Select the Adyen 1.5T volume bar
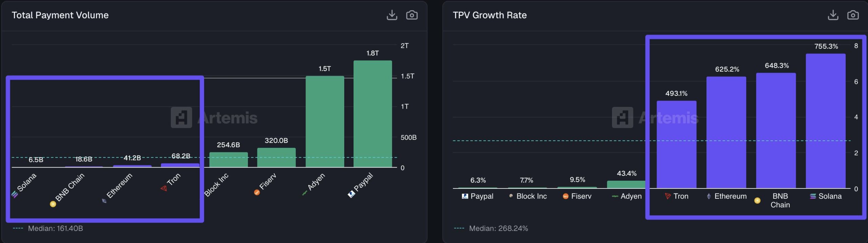The height and width of the screenshot is (243, 868). [325, 121]
